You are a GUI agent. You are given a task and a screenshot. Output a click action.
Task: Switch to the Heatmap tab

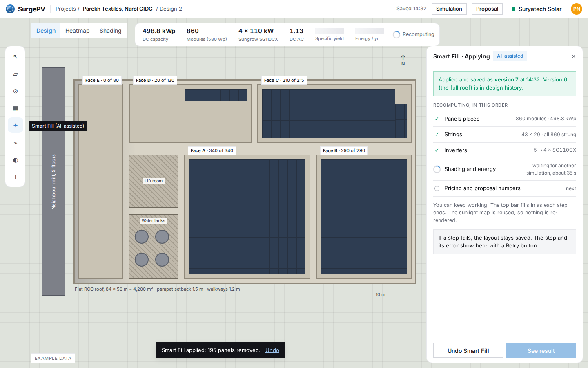(78, 31)
